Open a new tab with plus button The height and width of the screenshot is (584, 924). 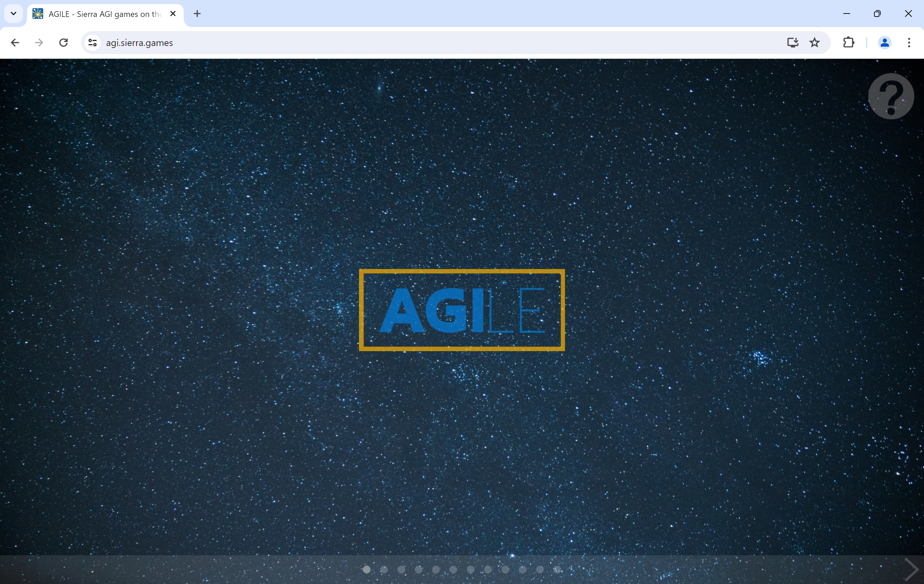[x=197, y=14]
